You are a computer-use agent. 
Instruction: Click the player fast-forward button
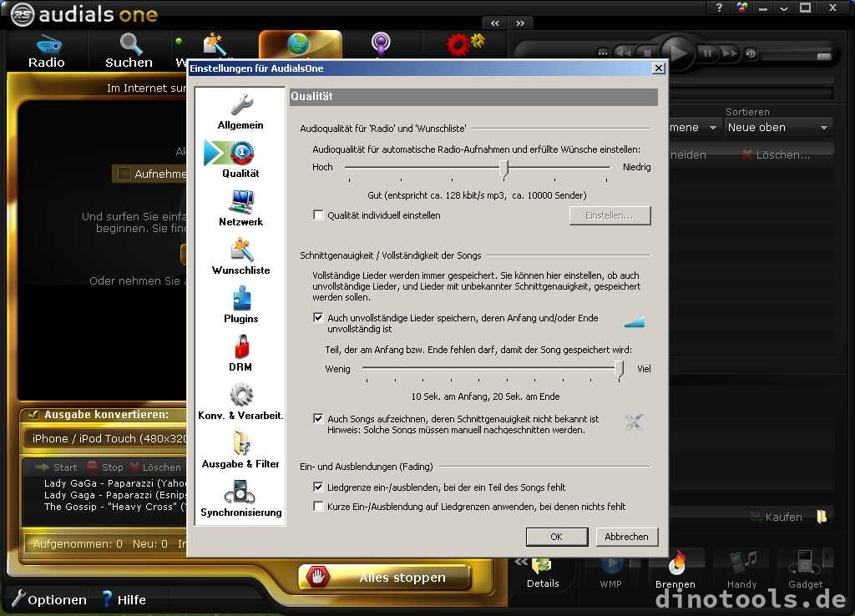(x=730, y=53)
